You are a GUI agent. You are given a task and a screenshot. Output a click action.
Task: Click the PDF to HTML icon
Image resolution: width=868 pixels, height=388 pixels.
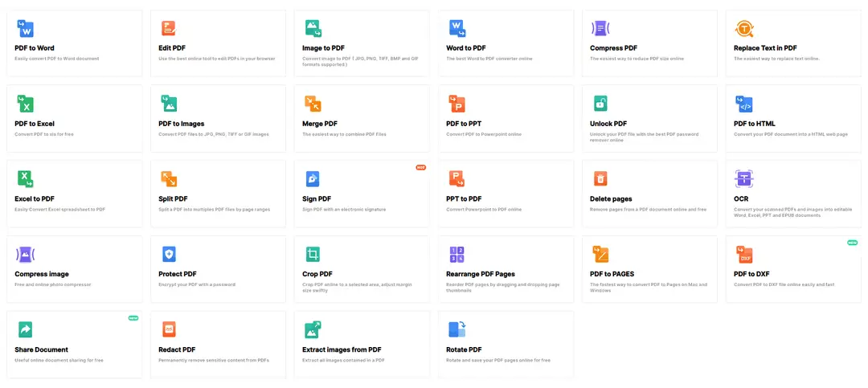(x=744, y=104)
